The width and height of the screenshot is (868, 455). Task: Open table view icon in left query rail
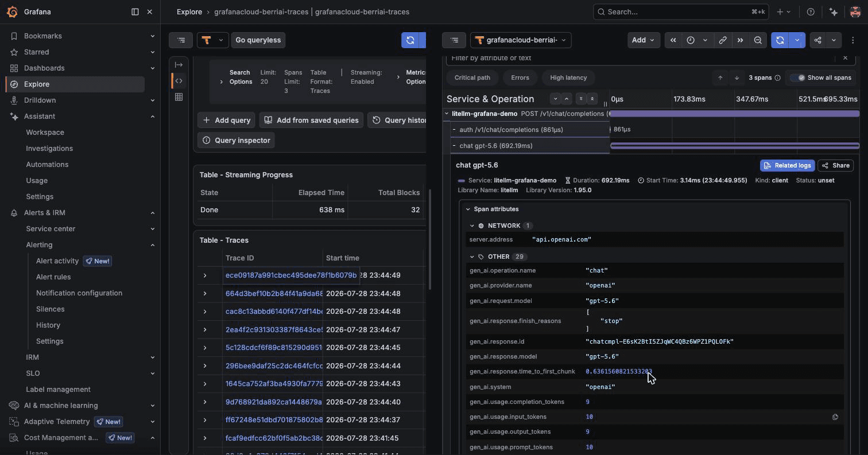[179, 97]
